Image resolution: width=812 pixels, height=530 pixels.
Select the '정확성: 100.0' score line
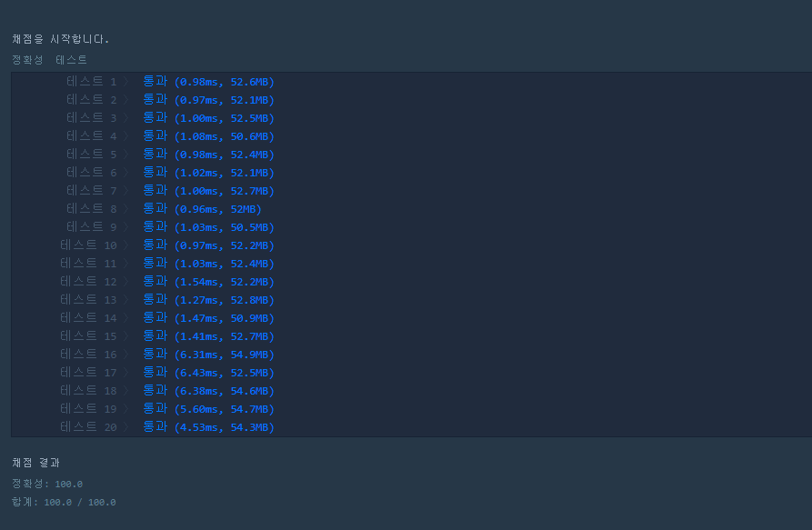click(x=47, y=484)
